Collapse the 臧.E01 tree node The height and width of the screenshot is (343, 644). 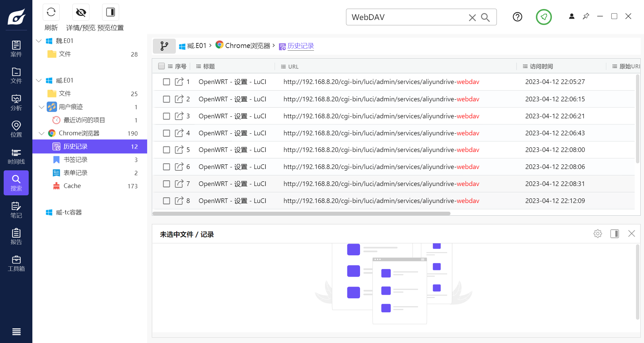(x=39, y=80)
